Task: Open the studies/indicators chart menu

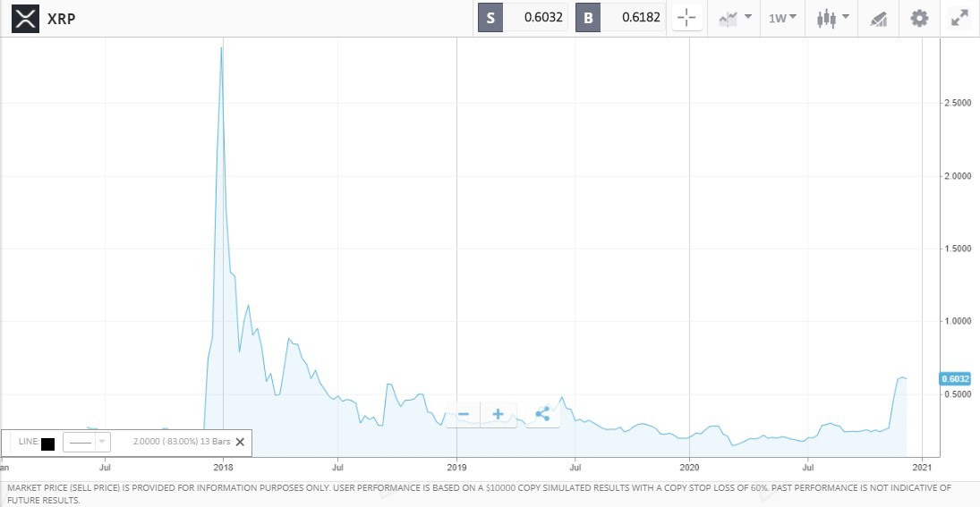Action: coord(735,18)
